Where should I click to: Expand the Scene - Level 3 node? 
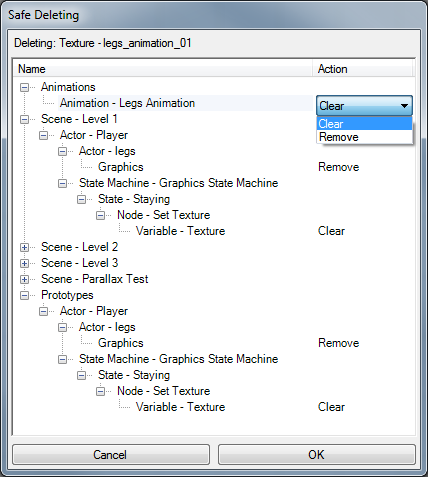[24, 264]
